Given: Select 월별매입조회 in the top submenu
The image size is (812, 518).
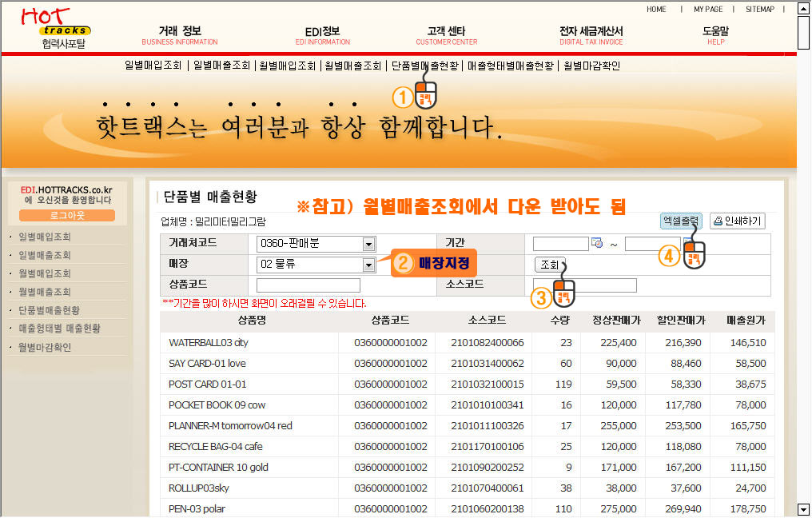Looking at the screenshot, I should [x=288, y=66].
